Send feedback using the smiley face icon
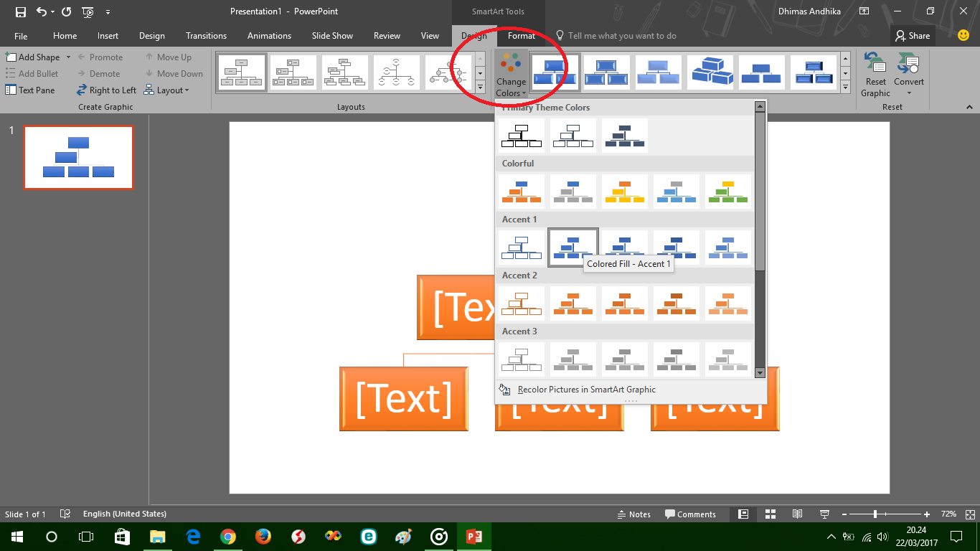 pos(963,35)
